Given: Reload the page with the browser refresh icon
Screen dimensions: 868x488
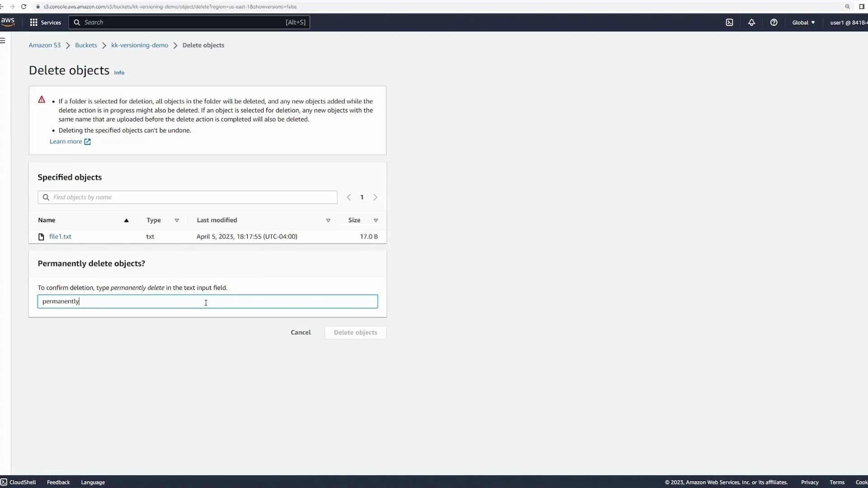Looking at the screenshot, I should (24, 7).
